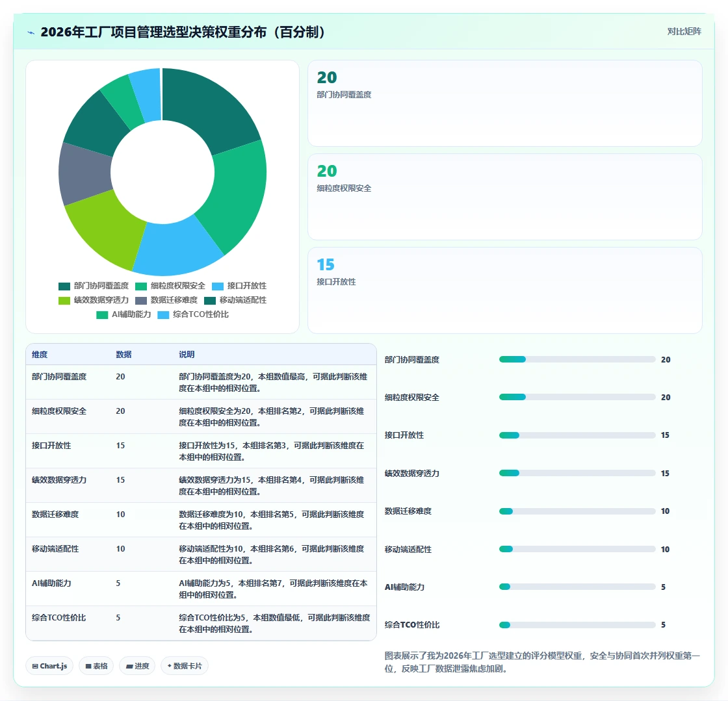Viewport: 728px width, 701px height.
Task: Click the 数据卡片 chip at the bottom
Action: click(x=185, y=666)
